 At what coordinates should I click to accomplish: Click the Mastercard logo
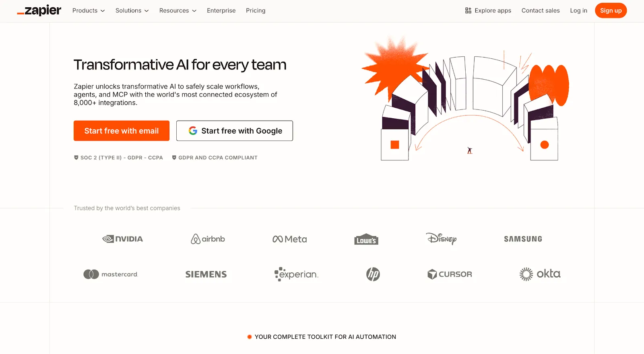pos(111,274)
